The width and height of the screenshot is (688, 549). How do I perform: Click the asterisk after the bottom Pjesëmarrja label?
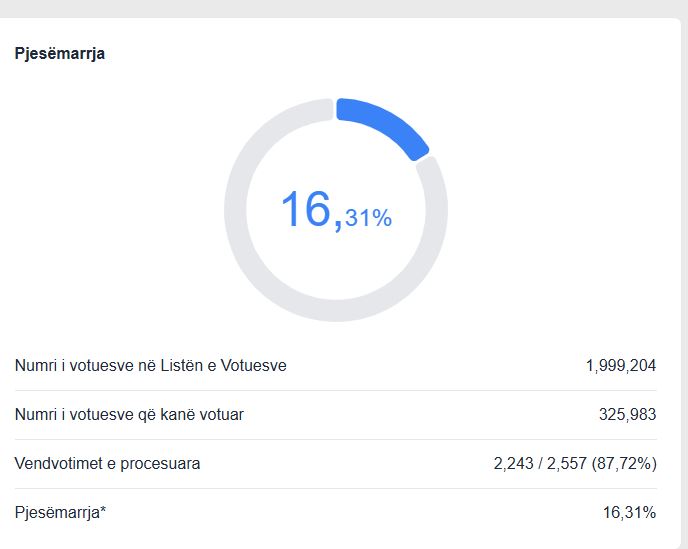(x=103, y=510)
